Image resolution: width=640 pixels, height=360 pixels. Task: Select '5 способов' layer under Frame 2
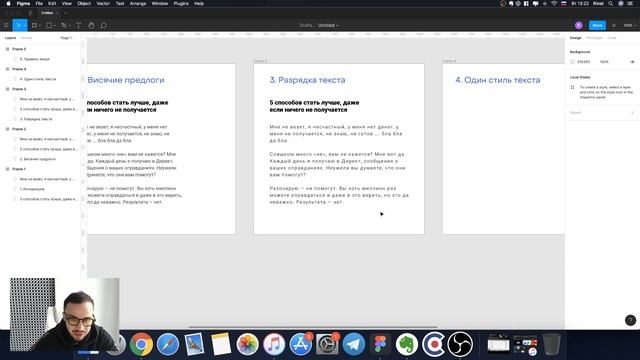pos(48,149)
